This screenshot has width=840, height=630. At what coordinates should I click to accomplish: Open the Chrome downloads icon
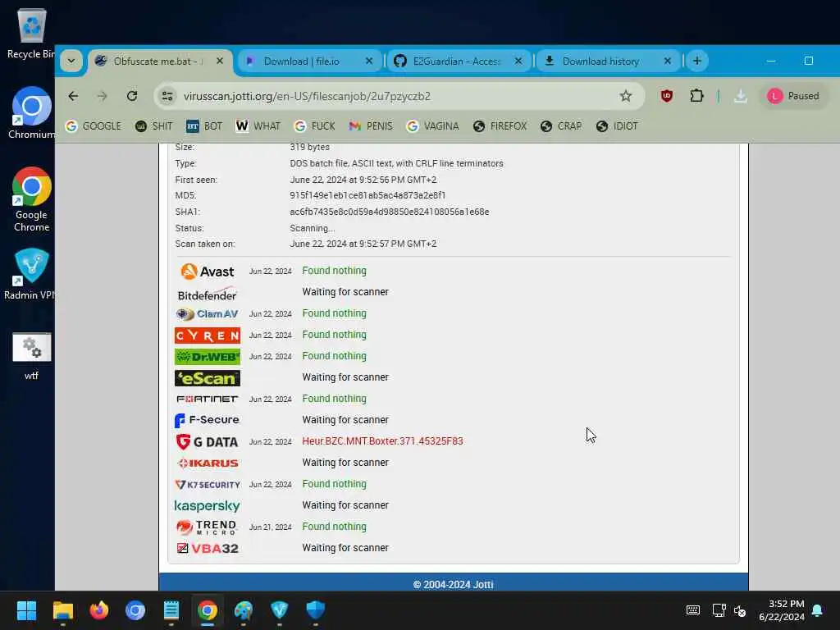(741, 96)
